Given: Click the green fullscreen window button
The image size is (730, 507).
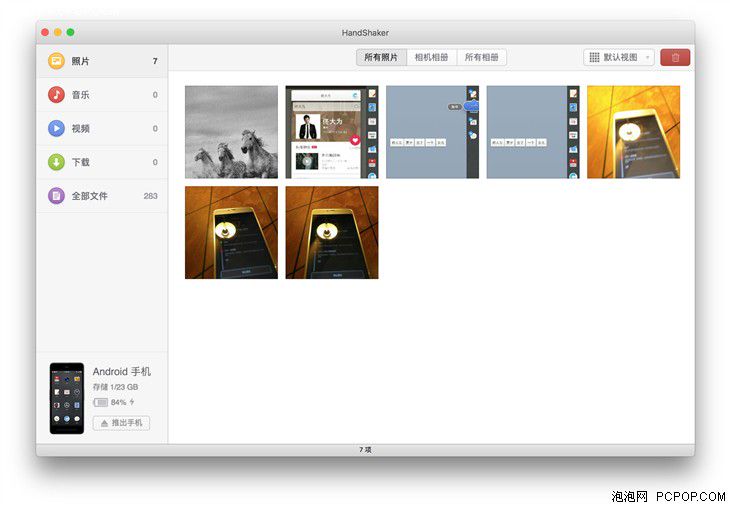Looking at the screenshot, I should (x=70, y=32).
